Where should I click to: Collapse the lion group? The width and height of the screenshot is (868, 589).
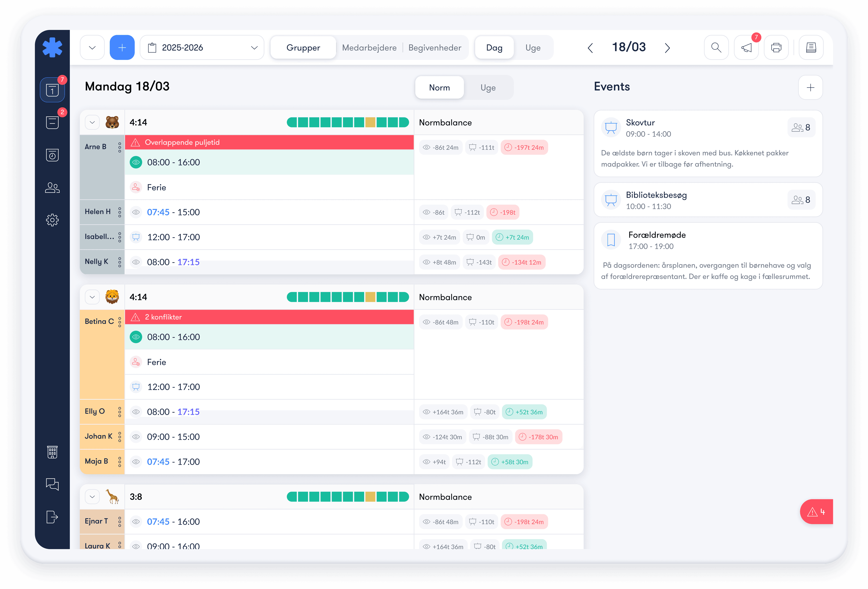(92, 297)
